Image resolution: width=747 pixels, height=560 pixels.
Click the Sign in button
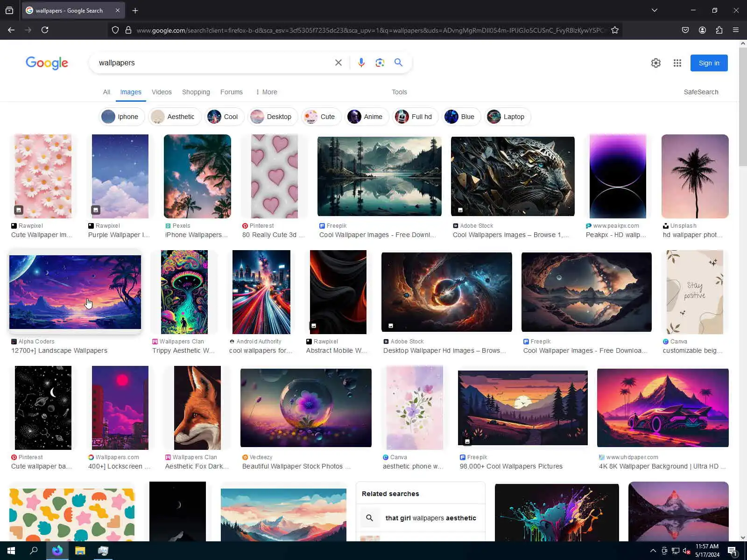click(709, 63)
